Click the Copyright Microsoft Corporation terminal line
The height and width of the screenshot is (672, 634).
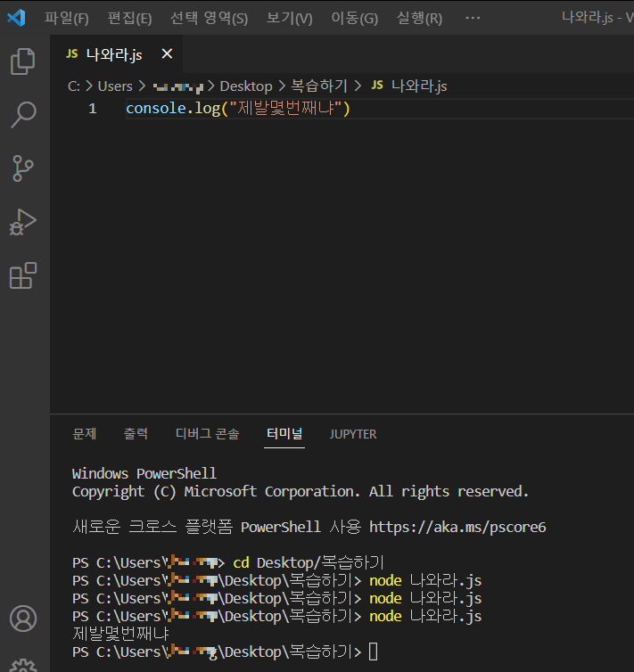point(301,492)
